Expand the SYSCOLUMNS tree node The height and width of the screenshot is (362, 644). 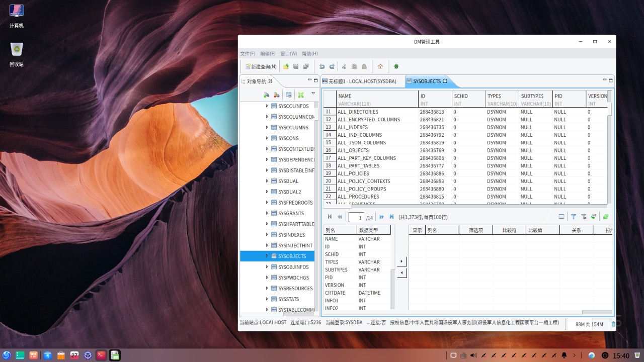(x=267, y=127)
